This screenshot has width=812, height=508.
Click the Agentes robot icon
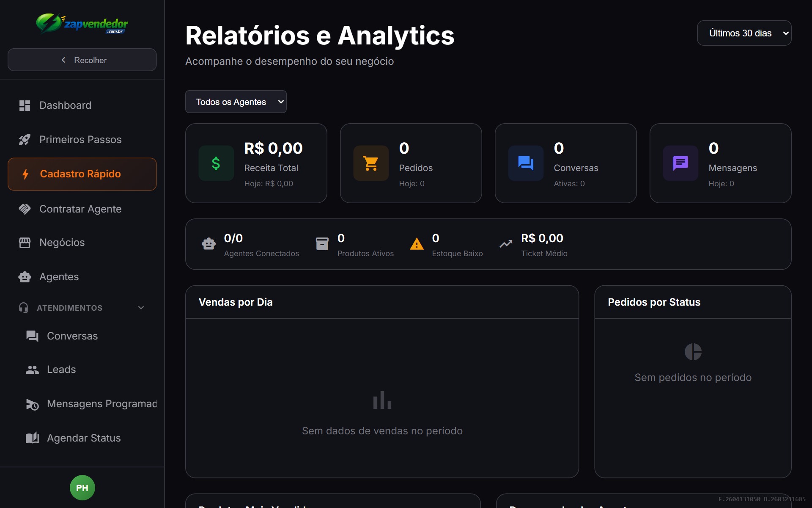click(x=25, y=276)
